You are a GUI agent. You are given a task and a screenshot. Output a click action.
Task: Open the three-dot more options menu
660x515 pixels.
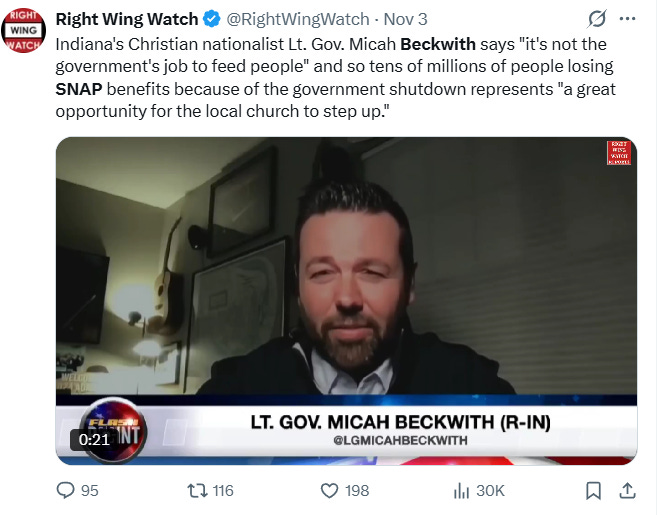point(627,19)
